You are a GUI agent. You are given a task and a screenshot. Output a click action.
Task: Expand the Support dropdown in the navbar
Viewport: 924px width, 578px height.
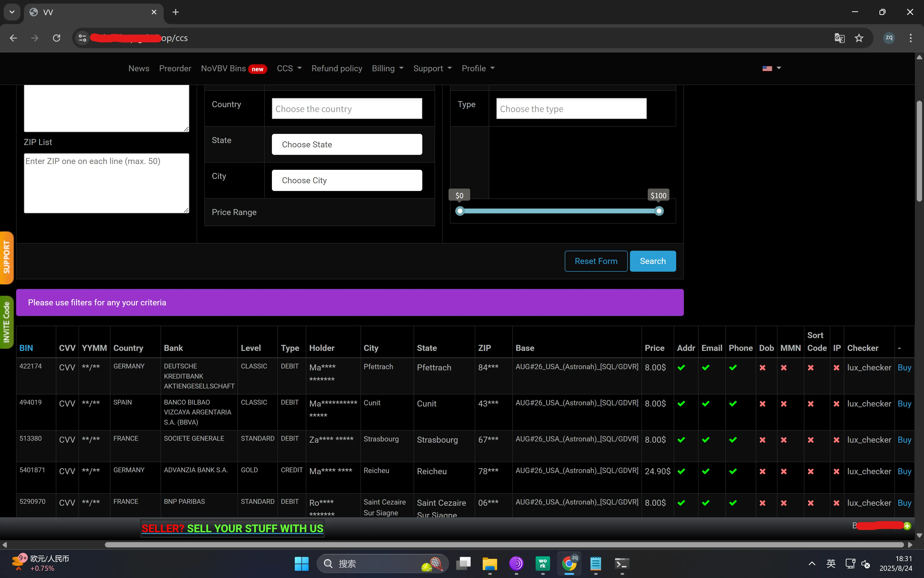(433, 68)
